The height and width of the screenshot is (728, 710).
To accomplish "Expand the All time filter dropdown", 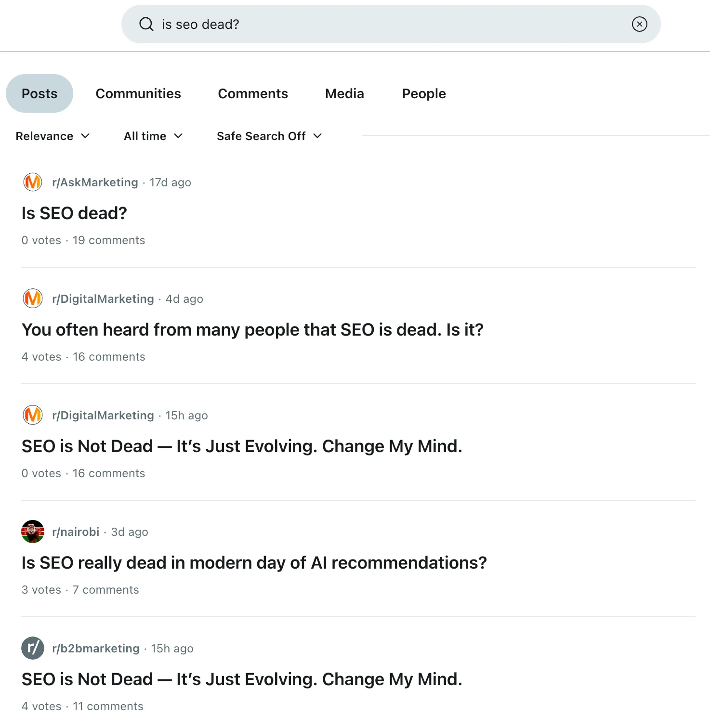I will 153,136.
